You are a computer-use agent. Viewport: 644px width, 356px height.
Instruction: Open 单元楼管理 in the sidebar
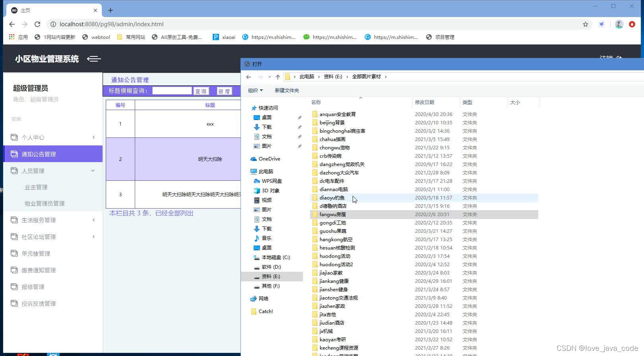tap(53, 253)
